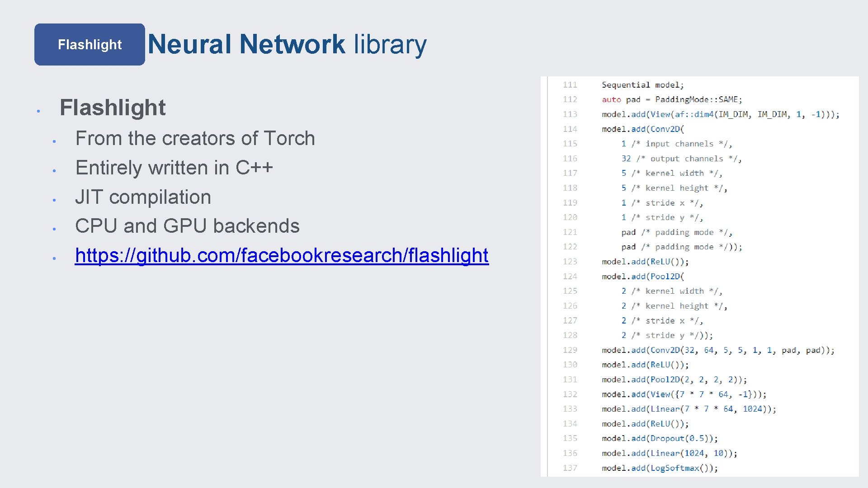Viewport: 868px width, 488px height.
Task: Click 'model.add(Pool2D(2, 2, 2, 2));' line
Action: click(674, 380)
